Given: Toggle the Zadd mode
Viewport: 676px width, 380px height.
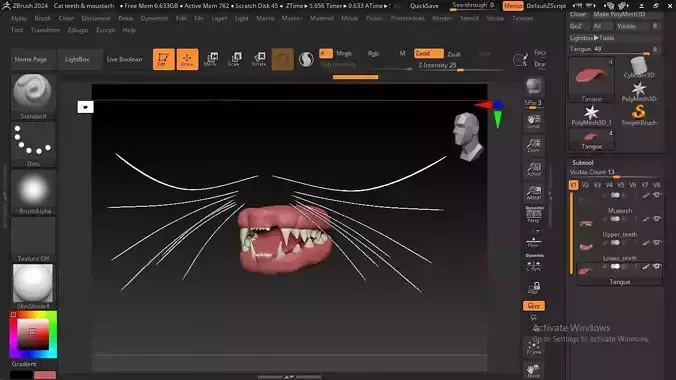Looking at the screenshot, I should click(x=428, y=53).
